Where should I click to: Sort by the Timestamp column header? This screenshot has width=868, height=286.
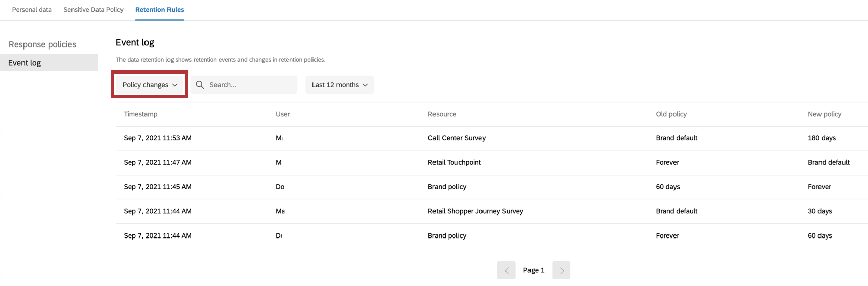click(x=140, y=114)
